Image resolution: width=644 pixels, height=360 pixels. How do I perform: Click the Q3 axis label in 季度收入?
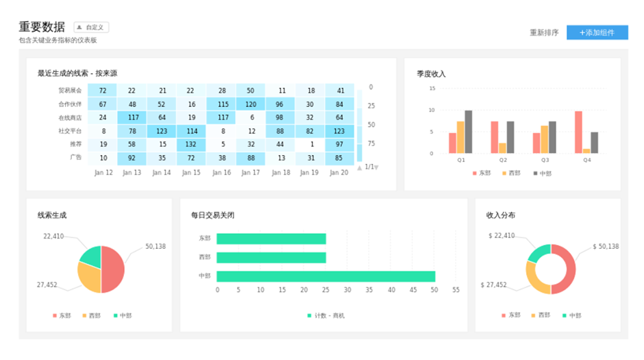tap(545, 160)
